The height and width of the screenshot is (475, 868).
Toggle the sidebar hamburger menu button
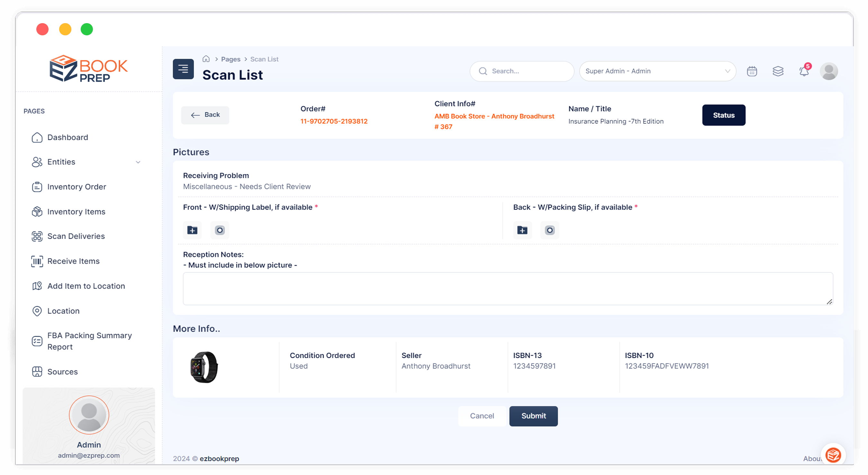pos(183,69)
